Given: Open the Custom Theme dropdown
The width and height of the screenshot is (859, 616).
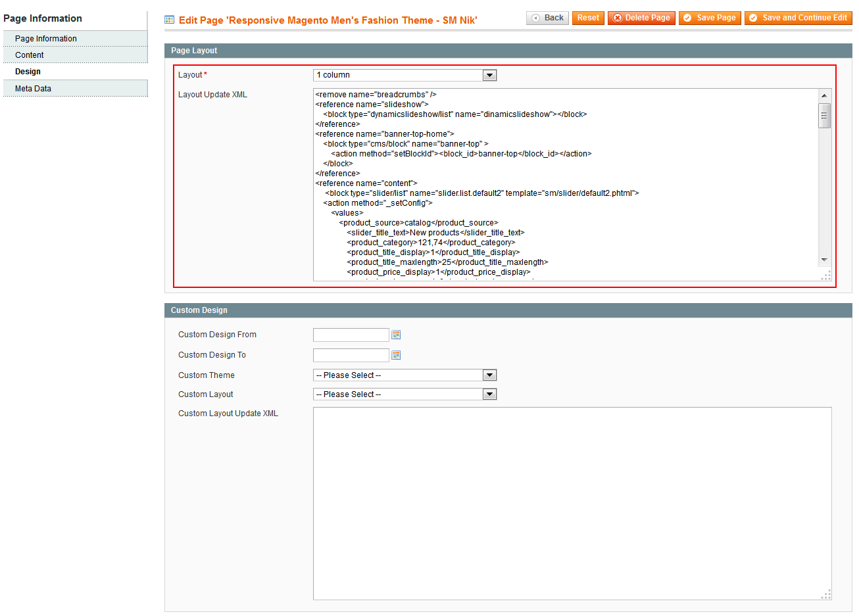Looking at the screenshot, I should coord(405,375).
